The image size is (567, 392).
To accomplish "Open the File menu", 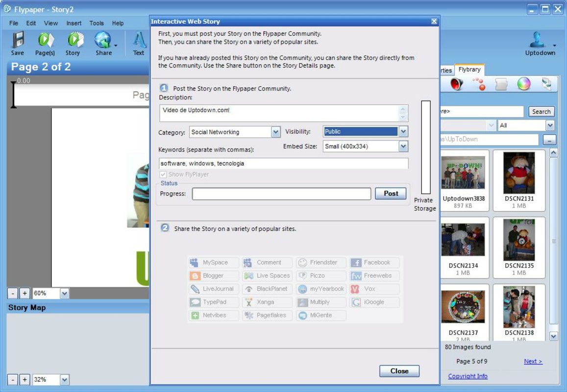I will (14, 23).
